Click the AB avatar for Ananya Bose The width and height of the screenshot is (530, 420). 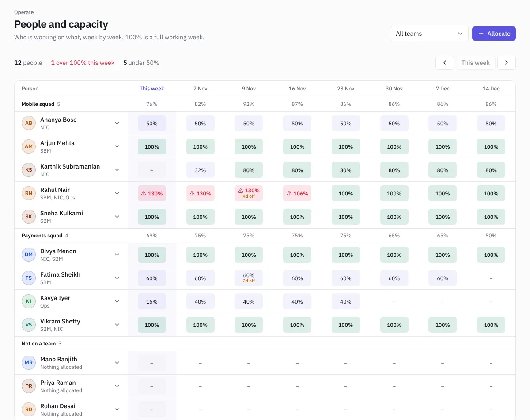[x=29, y=123]
